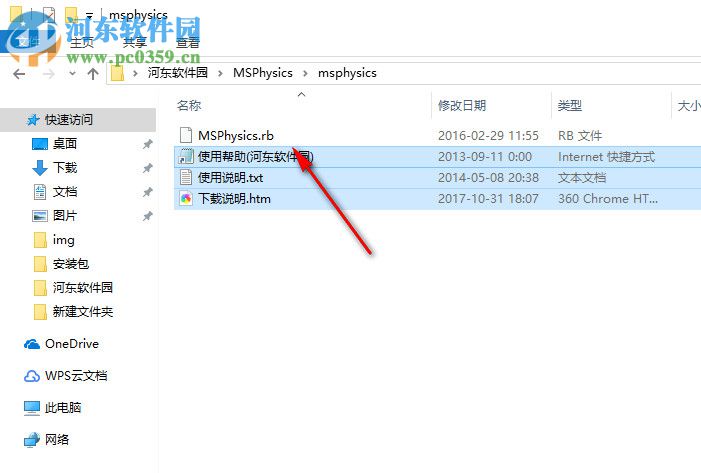Click the WPS云文档 cloud icon
Image resolution: width=701 pixels, height=473 pixels.
point(32,376)
